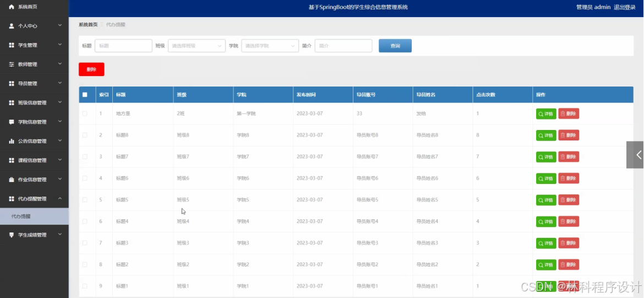This screenshot has width=644, height=298.
Task: Open 作业信息管理 menu
Action: [34, 180]
